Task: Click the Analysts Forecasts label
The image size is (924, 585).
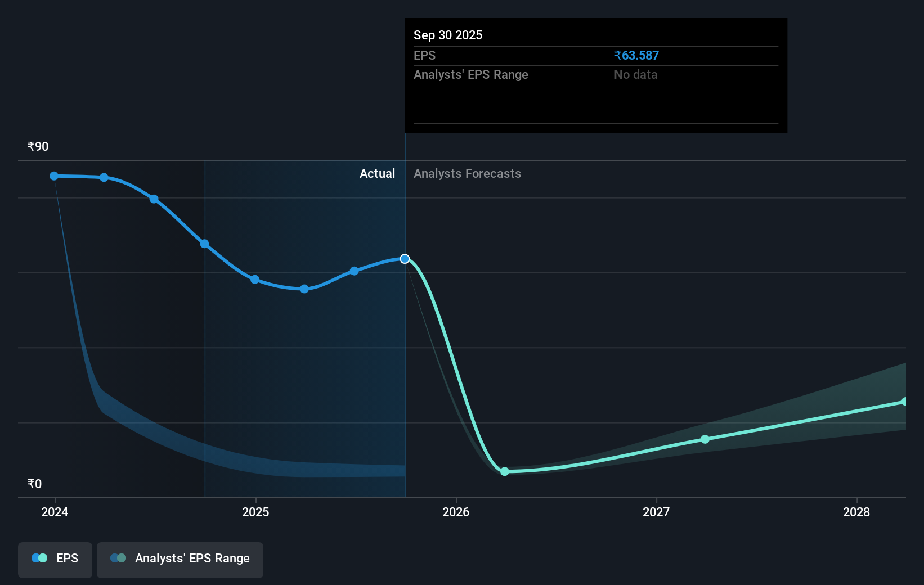Action: click(467, 174)
